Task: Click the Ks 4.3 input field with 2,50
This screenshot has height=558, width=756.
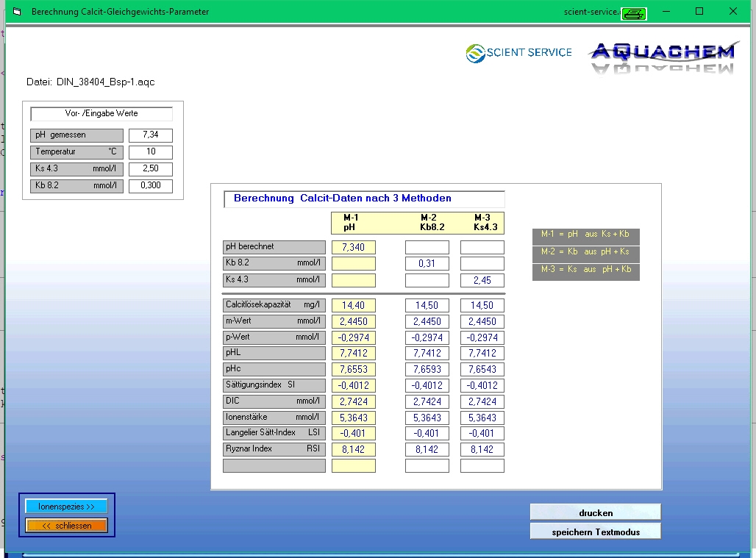Action: point(151,168)
